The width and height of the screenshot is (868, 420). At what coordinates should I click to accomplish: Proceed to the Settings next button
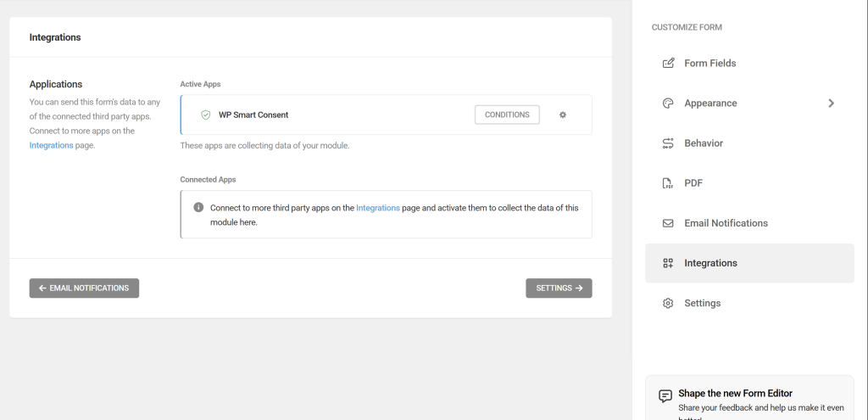[559, 288]
